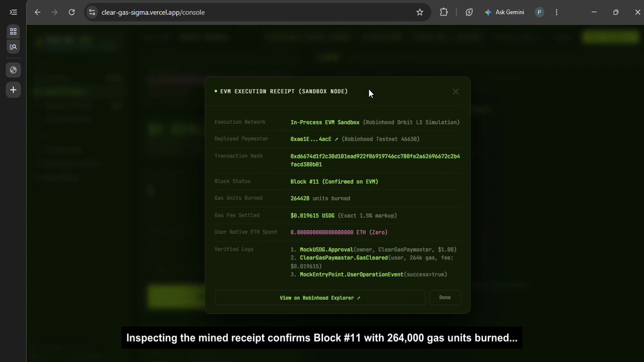The width and height of the screenshot is (644, 362).
Task: Close the EVM Execution Receipt dialog
Action: [455, 92]
